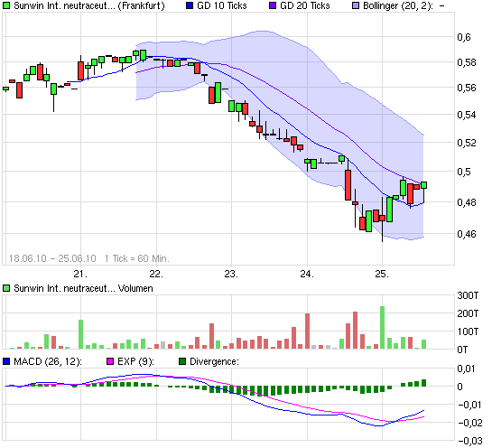
Task: Click the 0,46 price axis label
Action: pos(467,234)
